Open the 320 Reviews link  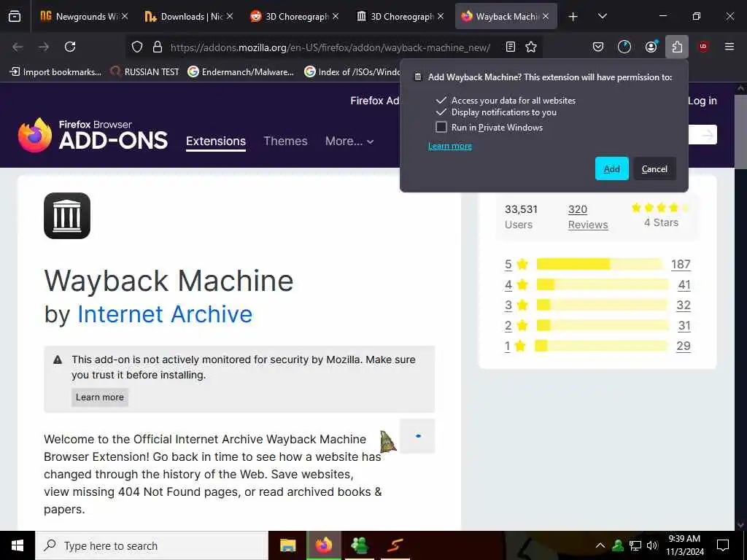click(588, 217)
